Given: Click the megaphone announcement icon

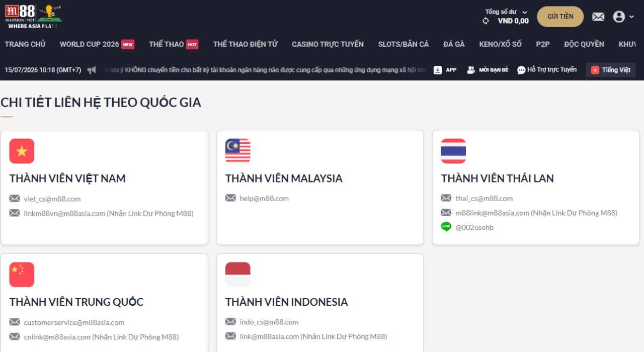Looking at the screenshot, I should 92,70.
